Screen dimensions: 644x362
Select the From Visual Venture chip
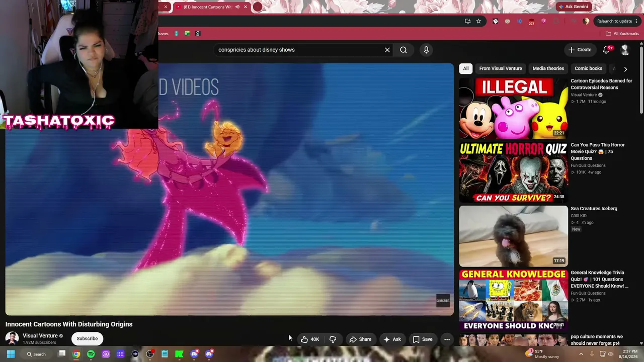pyautogui.click(x=501, y=68)
